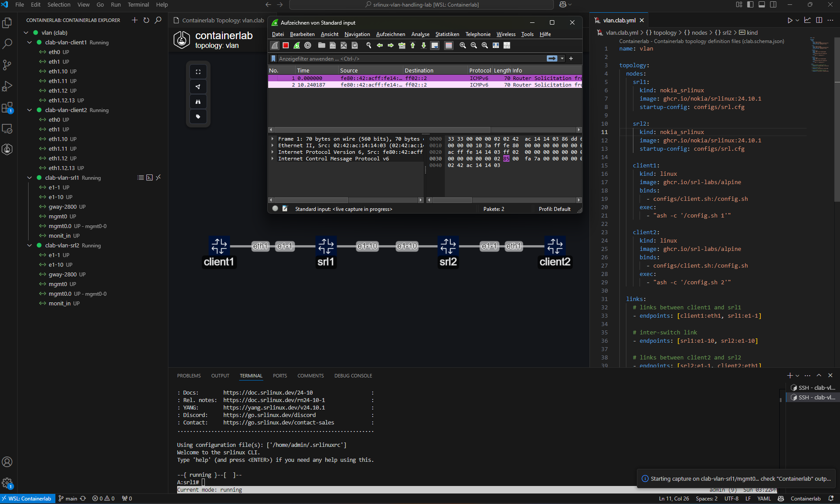Viewport: 840px width, 504px height.
Task: Open a capture file in Wireshark
Action: click(322, 45)
